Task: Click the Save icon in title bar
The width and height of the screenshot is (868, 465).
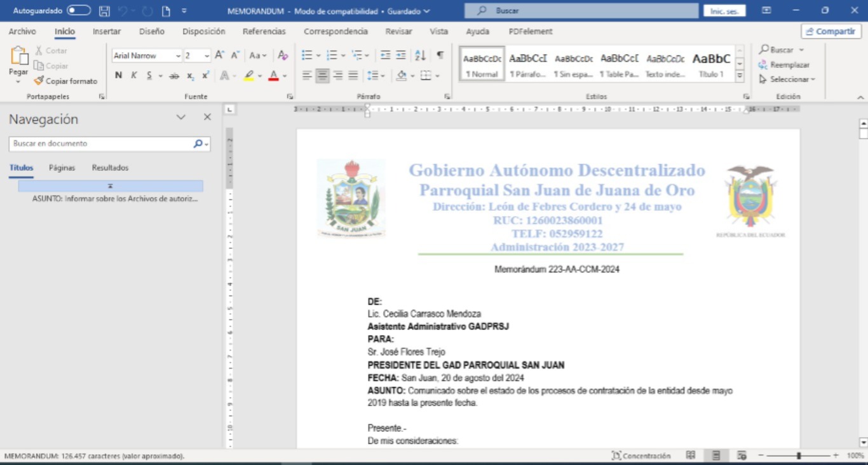Action: coord(105,11)
